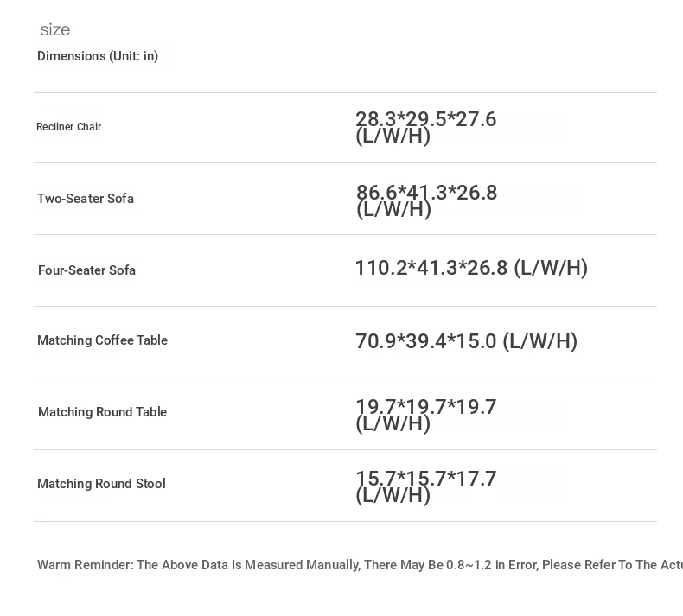Select the 15.7*15.7*17.7 dimension value
683x616 pixels.
pos(426,479)
